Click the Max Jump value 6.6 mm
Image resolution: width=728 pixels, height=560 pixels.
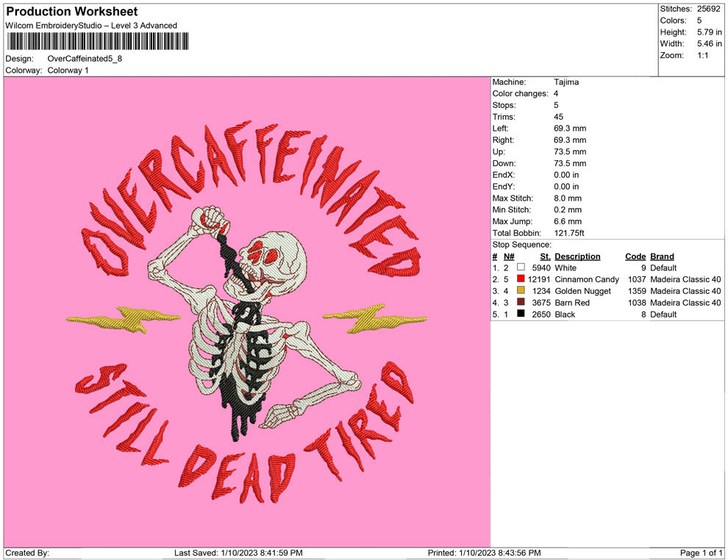coord(568,221)
